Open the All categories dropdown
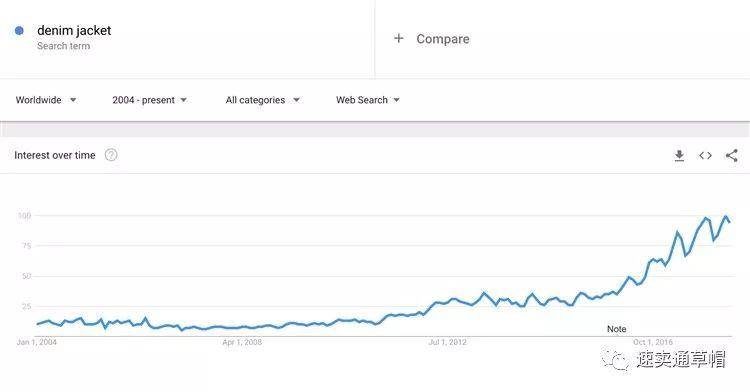 263,100
